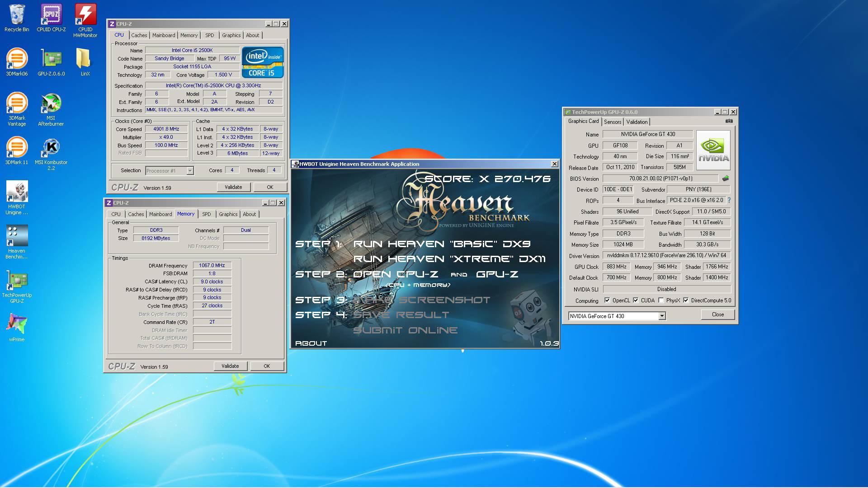Click the GPU-Z title bar app icon
The width and height of the screenshot is (868, 488).
(x=568, y=112)
